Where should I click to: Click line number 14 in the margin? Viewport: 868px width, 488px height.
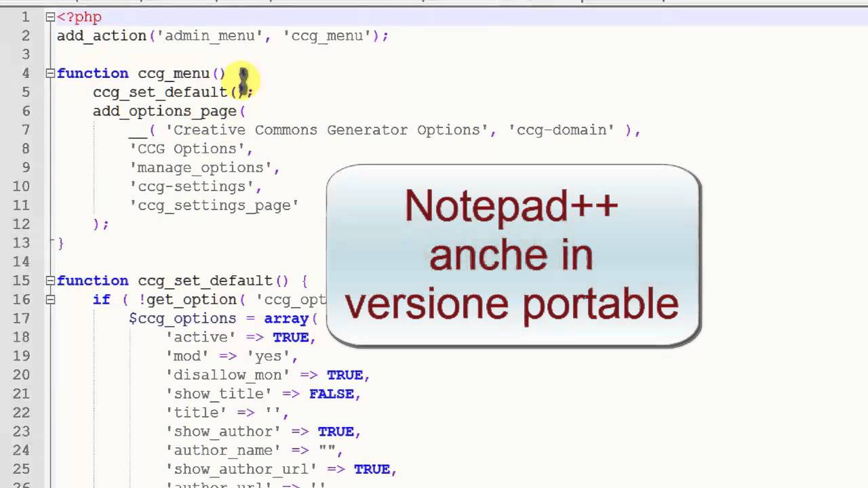(x=21, y=262)
